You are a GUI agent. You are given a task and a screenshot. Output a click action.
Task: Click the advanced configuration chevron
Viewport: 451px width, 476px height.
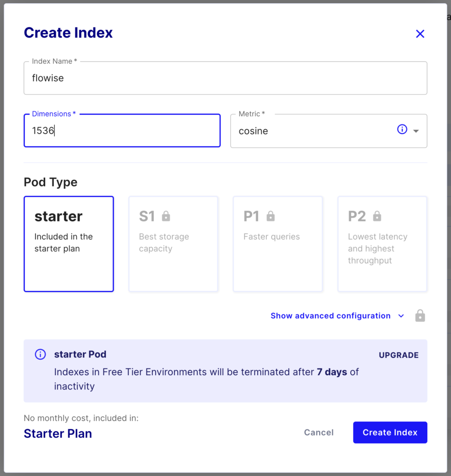click(x=401, y=316)
